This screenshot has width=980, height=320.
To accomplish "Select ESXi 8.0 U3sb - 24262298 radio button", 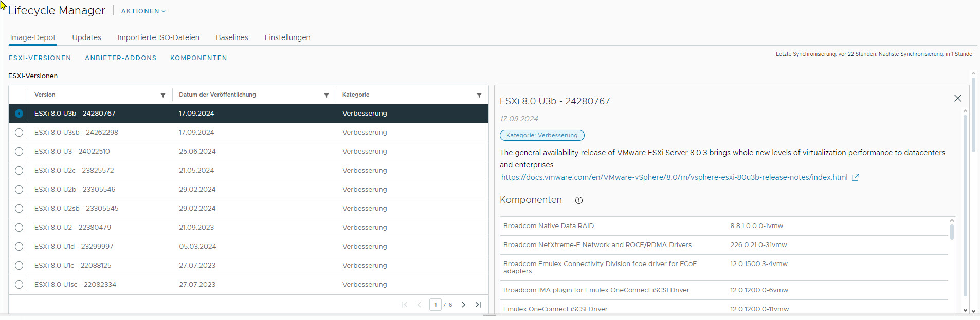I will point(19,133).
